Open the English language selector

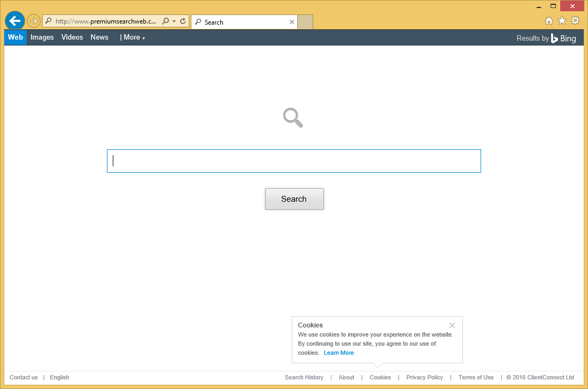point(59,377)
